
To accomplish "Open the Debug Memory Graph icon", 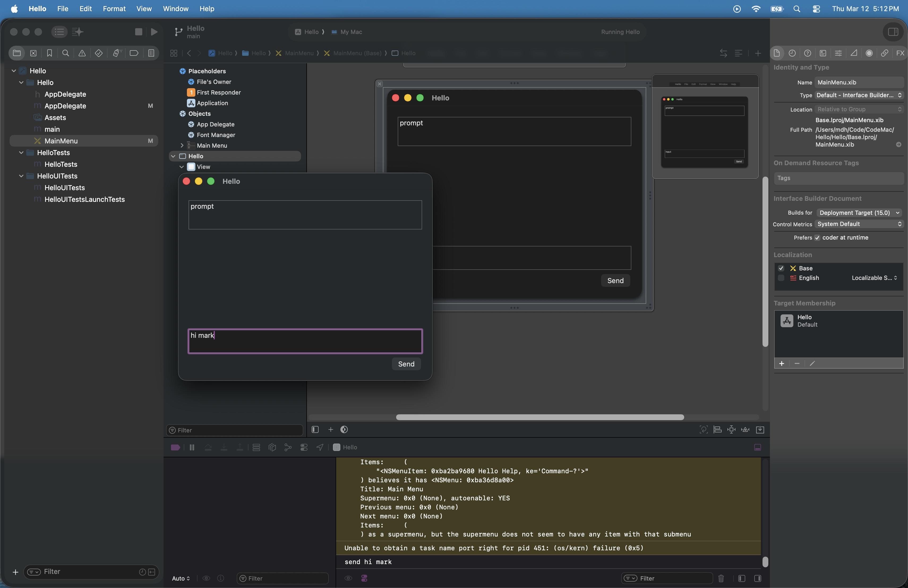I will [x=288, y=447].
